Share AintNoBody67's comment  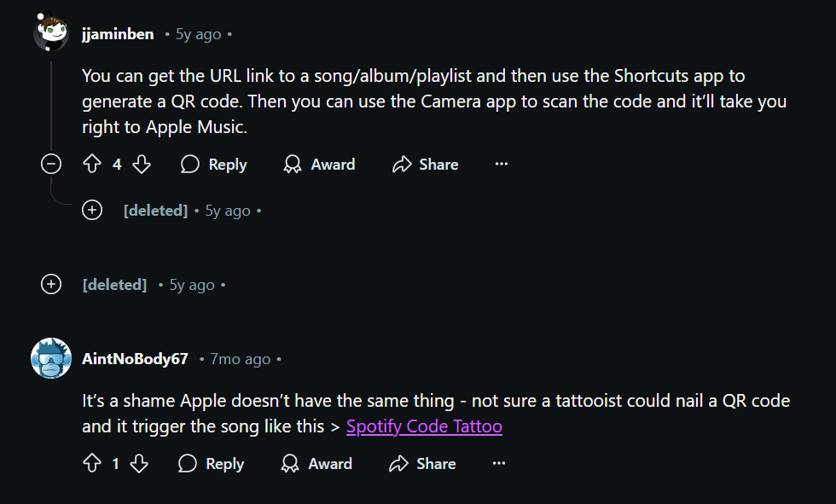[422, 463]
